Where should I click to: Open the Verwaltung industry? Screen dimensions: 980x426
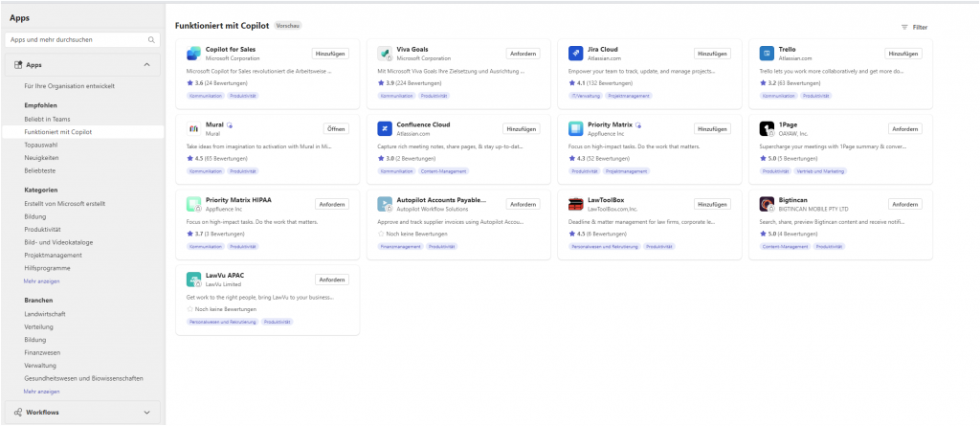40,366
